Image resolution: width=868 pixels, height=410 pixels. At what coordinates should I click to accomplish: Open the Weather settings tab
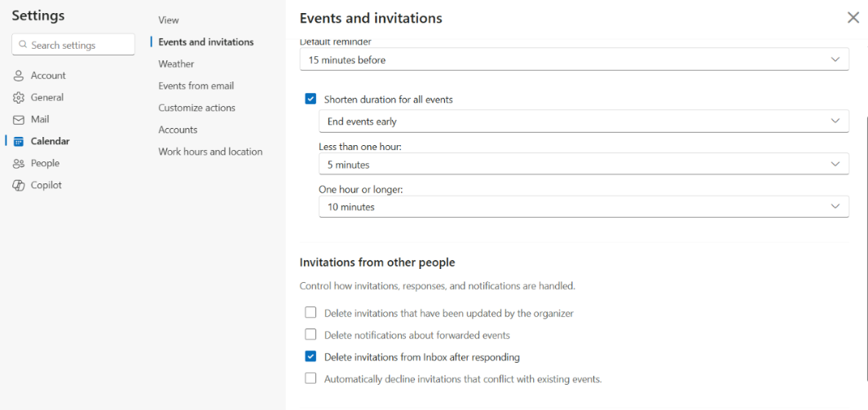point(176,64)
